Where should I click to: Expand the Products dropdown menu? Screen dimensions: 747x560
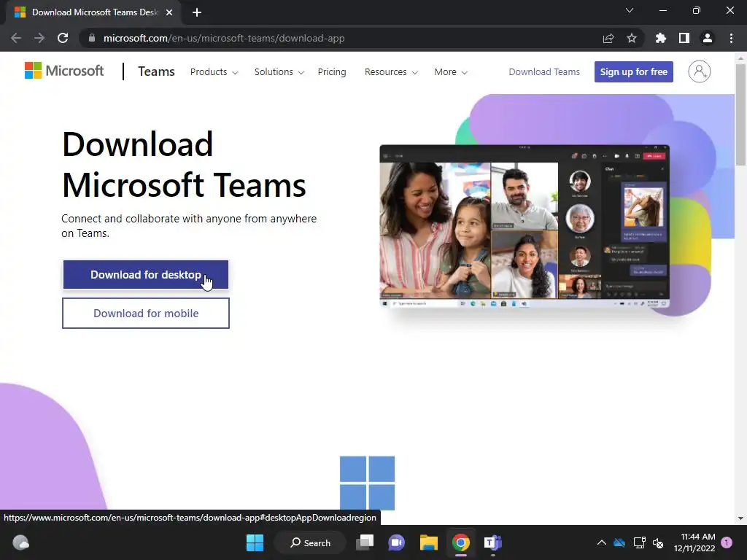214,72
